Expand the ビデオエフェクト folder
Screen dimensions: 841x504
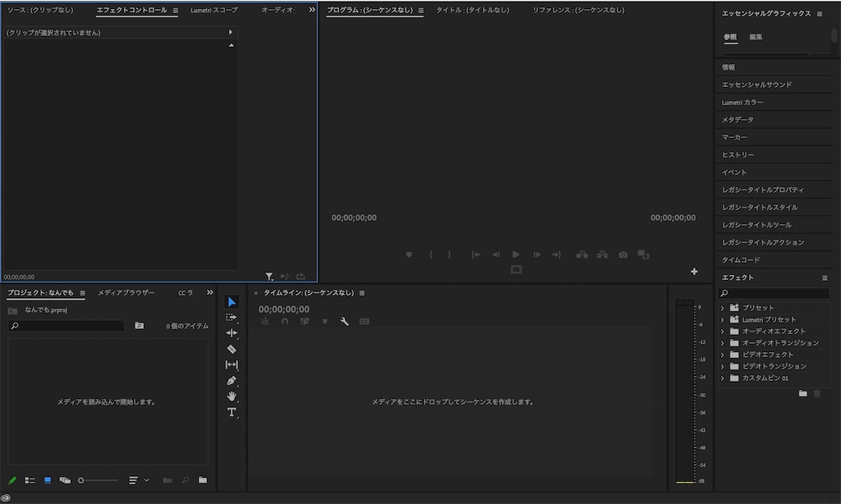[723, 355]
